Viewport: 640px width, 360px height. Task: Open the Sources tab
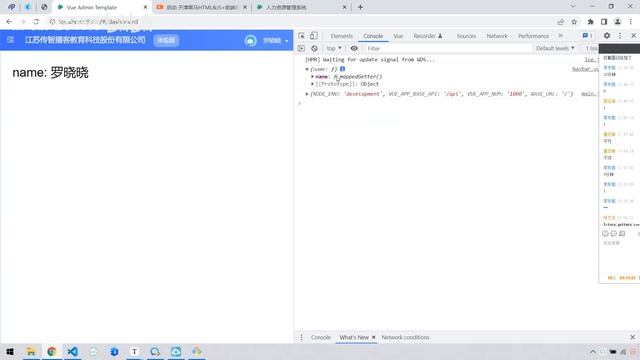click(466, 36)
